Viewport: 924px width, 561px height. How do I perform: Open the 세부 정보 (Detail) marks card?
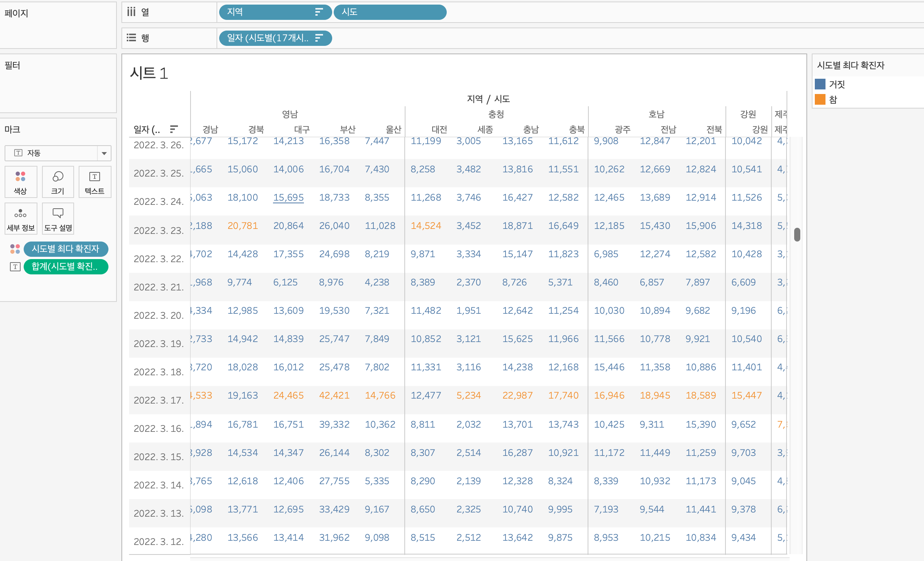click(21, 219)
